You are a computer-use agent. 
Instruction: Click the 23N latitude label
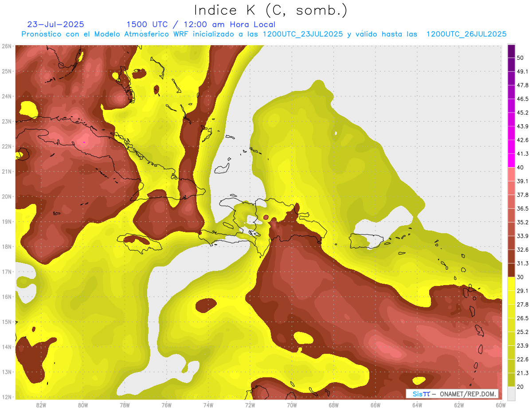[7, 121]
